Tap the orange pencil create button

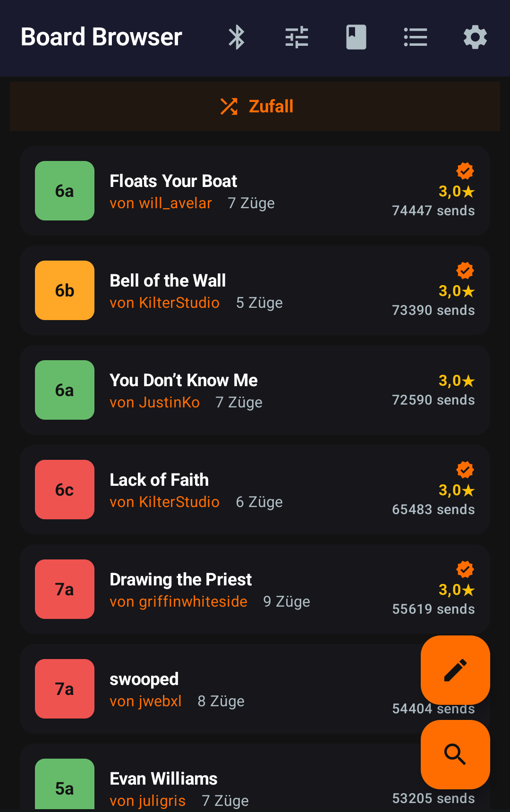click(x=455, y=670)
